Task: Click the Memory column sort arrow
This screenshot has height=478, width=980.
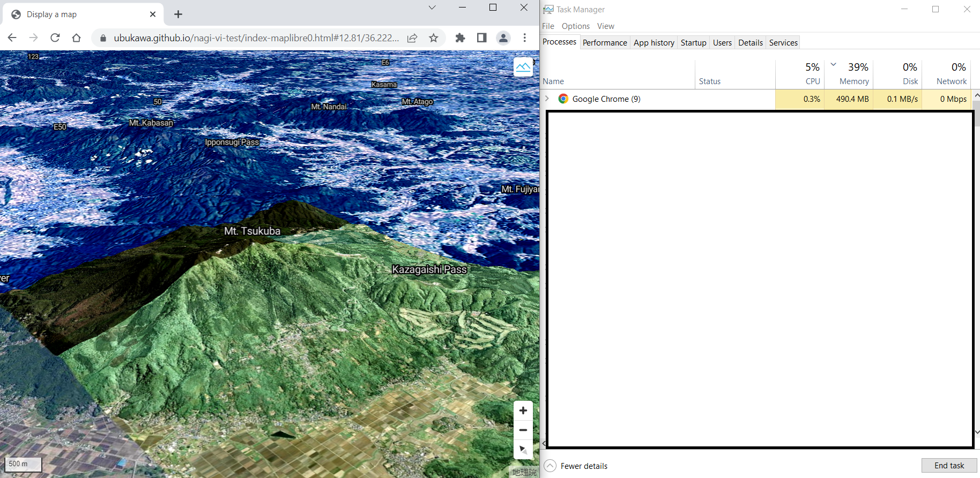Action: click(834, 64)
